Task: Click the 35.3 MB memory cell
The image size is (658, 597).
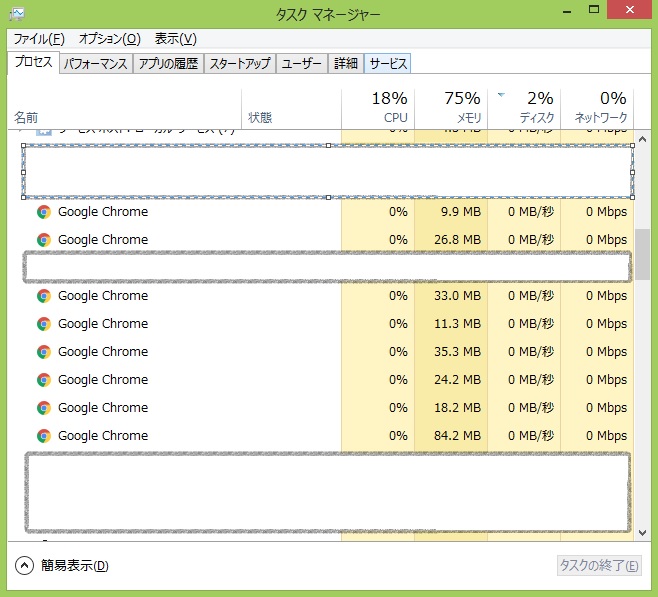Action: tap(451, 352)
